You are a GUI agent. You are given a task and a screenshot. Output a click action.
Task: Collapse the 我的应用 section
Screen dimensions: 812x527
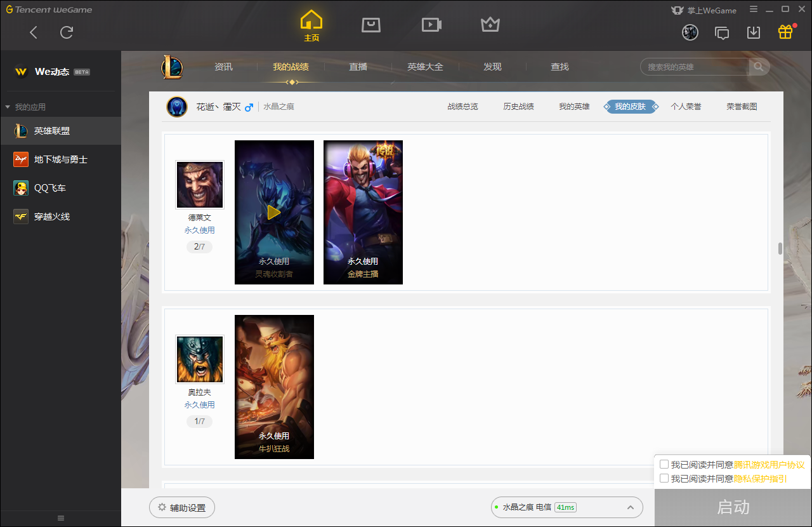pos(8,107)
